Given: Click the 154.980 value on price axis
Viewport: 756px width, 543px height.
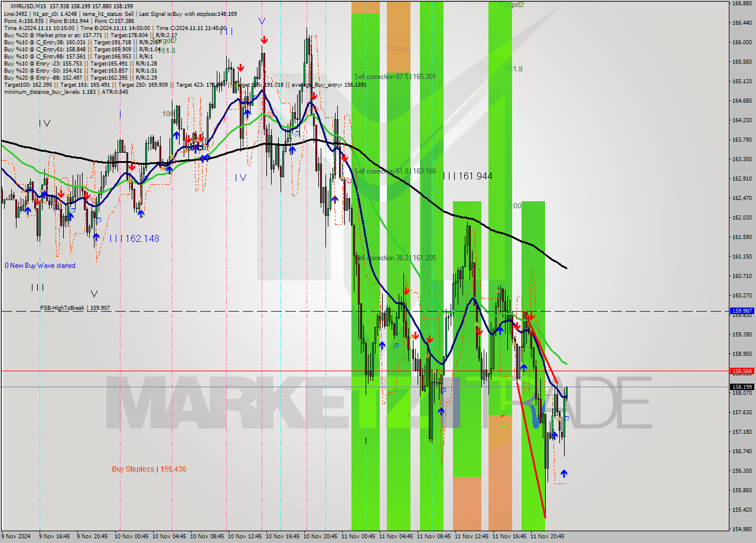Looking at the screenshot, I should point(742,529).
